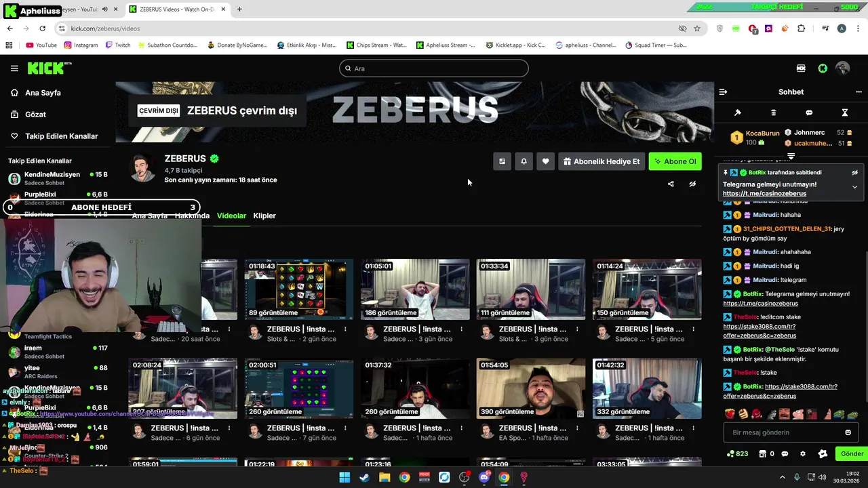Open the stake3088.com link from TheSelo

coord(759,331)
